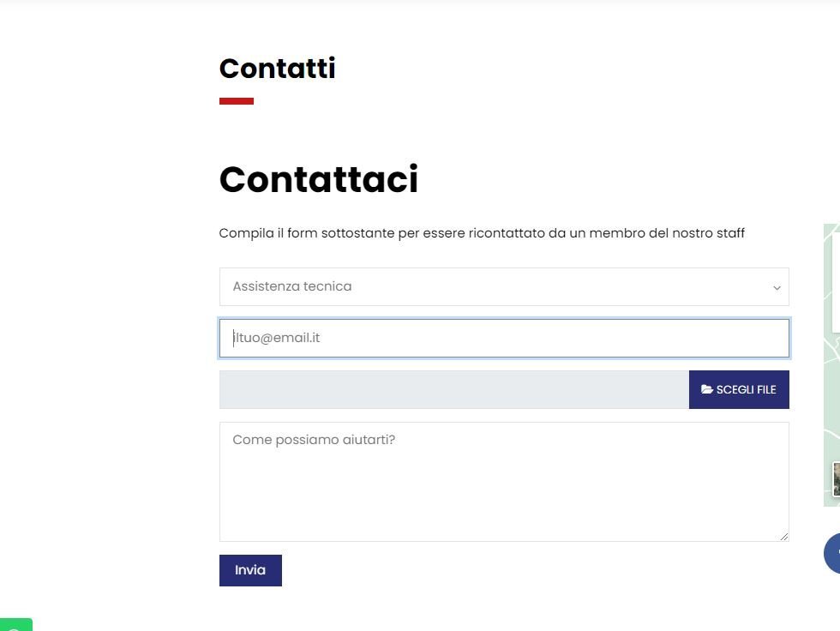Open the green WhatsApp chat widget
This screenshot has width=840, height=631.
[15, 625]
